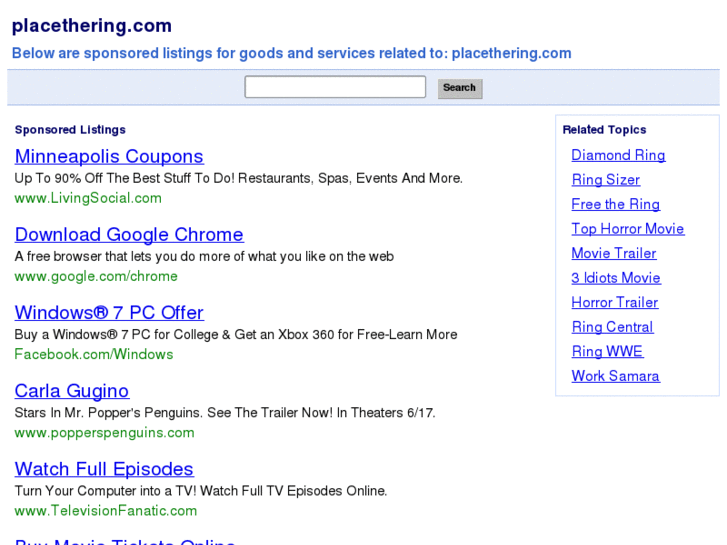This screenshot has height=545, width=727.
Task: Click the 'A free browser' description text
Action: pos(204,256)
